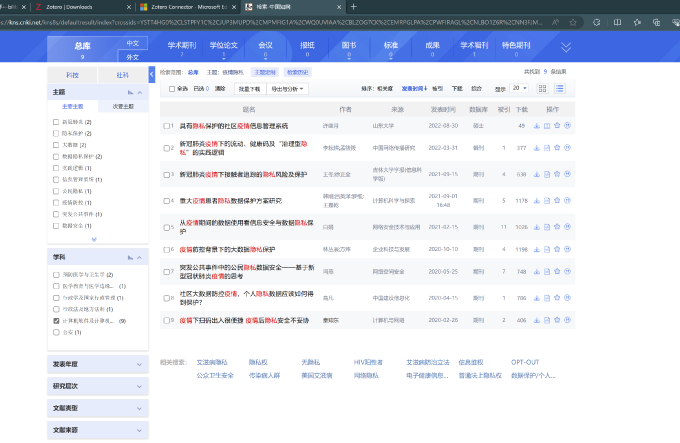This screenshot has height=443, width=680.
Task: Check the 大数据 (2) topic filter
Action: [56, 145]
